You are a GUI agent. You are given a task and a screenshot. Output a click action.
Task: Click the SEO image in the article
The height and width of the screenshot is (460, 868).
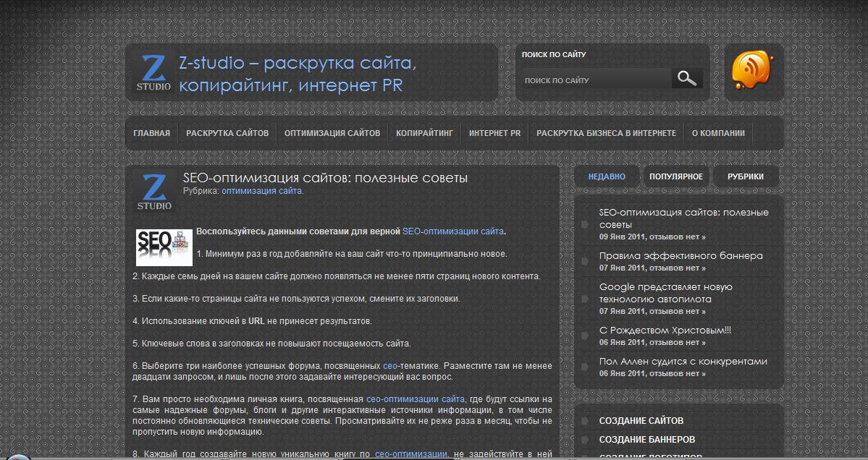coord(164,247)
